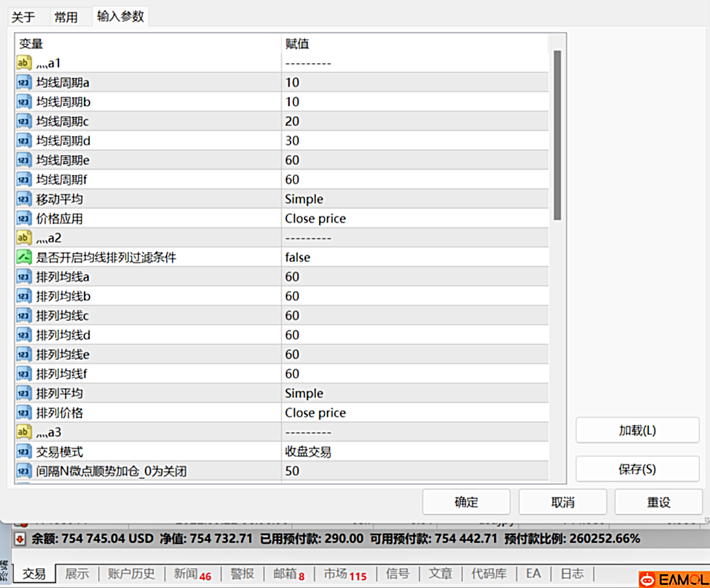This screenshot has width=710, height=588.
Task: Click the icon next to 交易模式
Action: 24,451
